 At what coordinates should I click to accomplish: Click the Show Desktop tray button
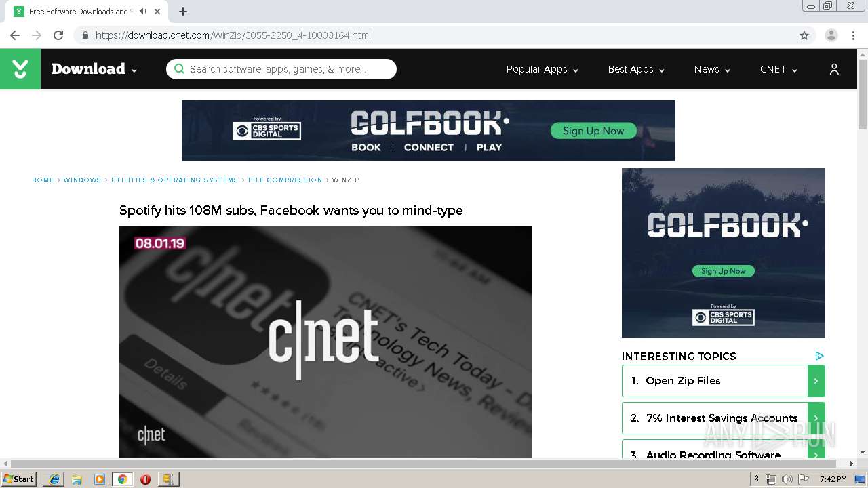coord(860,479)
